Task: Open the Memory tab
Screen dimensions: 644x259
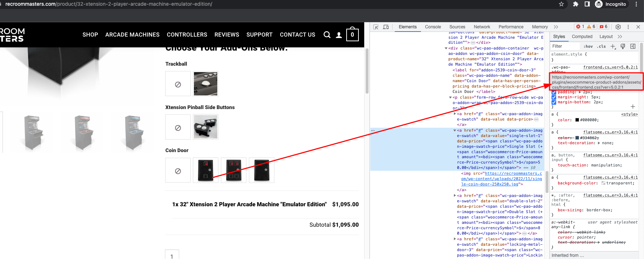Action: [540, 27]
